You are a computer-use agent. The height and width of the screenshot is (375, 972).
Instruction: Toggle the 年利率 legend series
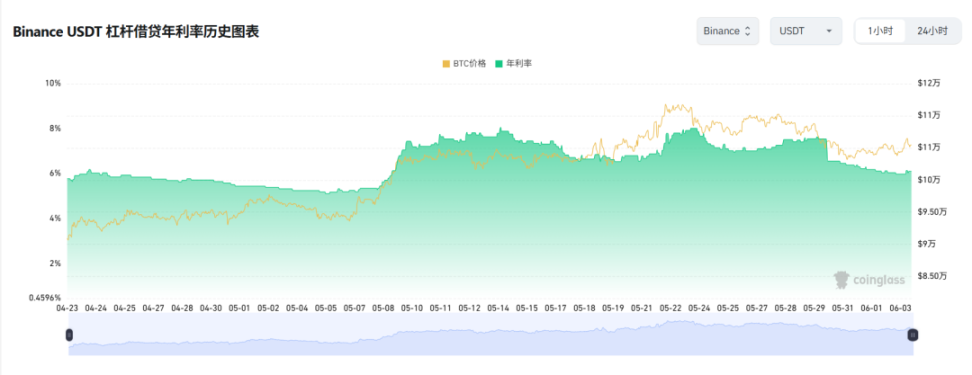click(x=513, y=63)
